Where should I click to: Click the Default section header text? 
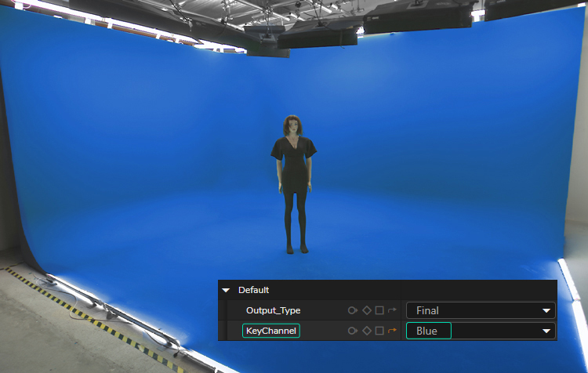pos(254,290)
